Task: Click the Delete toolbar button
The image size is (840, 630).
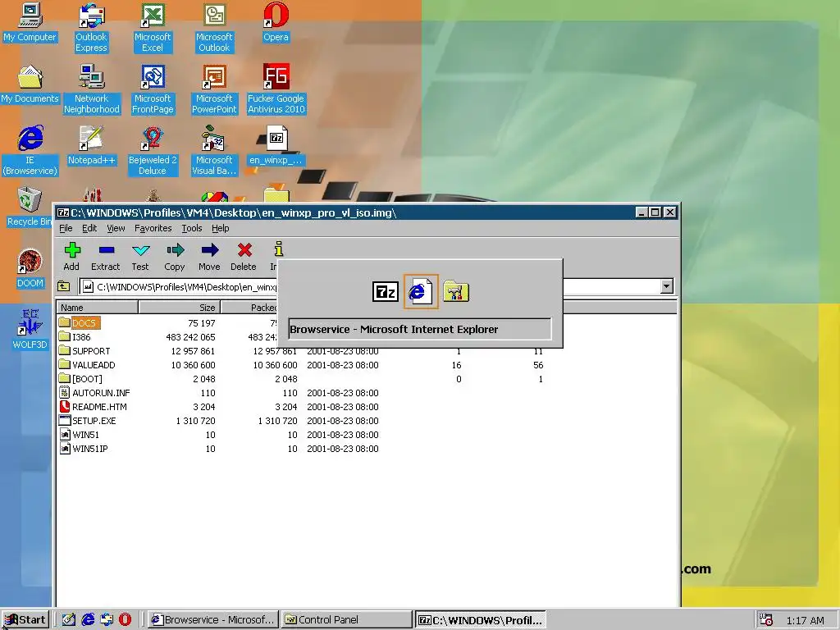Action: [x=244, y=257]
